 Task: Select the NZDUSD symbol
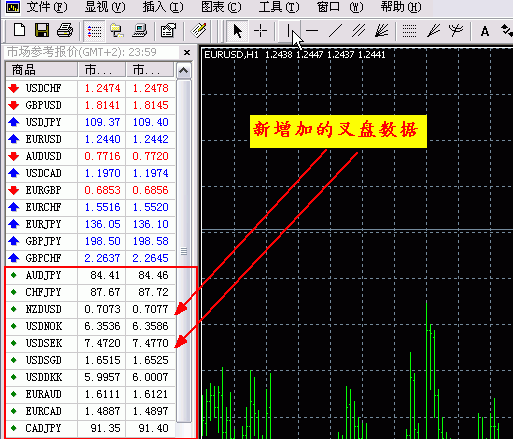(43, 309)
